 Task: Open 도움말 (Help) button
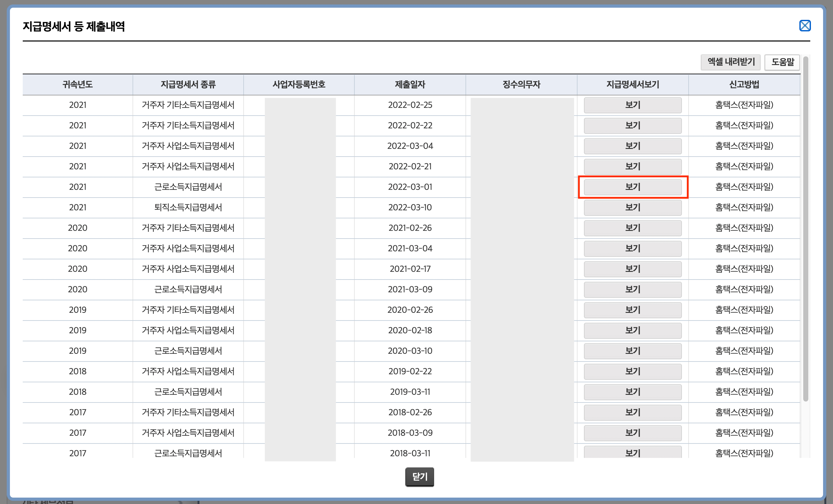(x=782, y=62)
